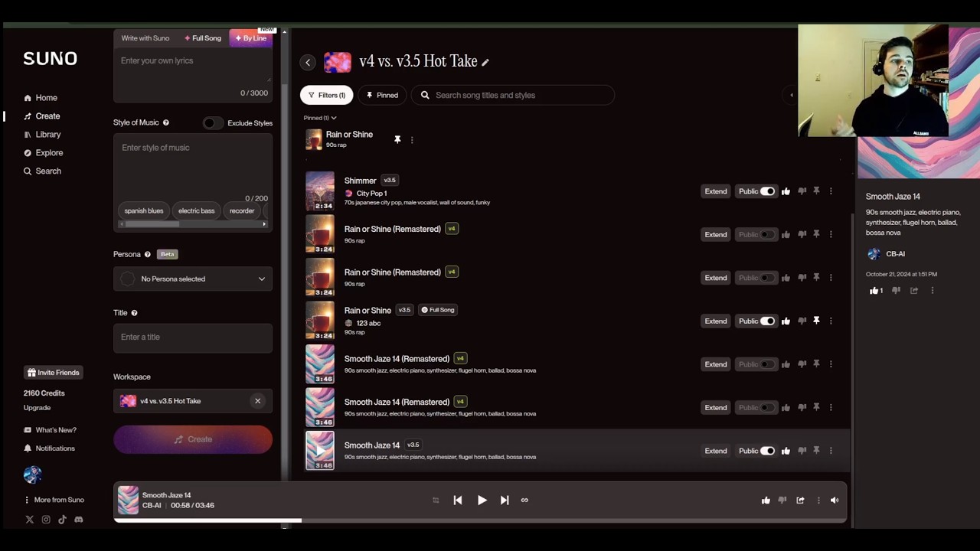Show Persona help tooltip
980x551 pixels.
tap(148, 254)
